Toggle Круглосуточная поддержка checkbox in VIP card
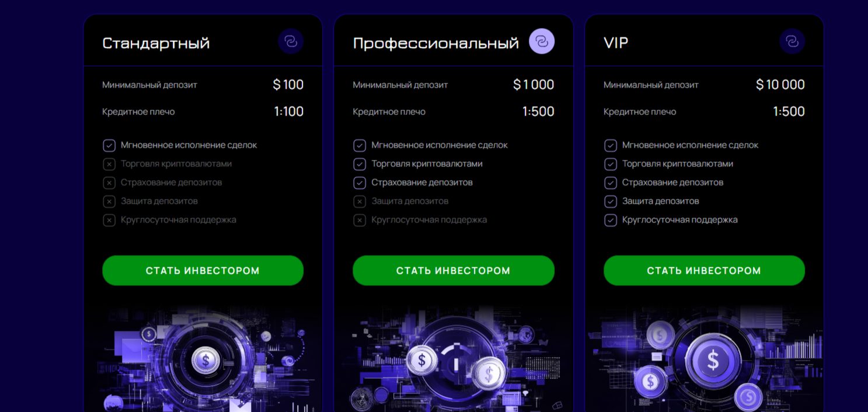 [x=610, y=220]
